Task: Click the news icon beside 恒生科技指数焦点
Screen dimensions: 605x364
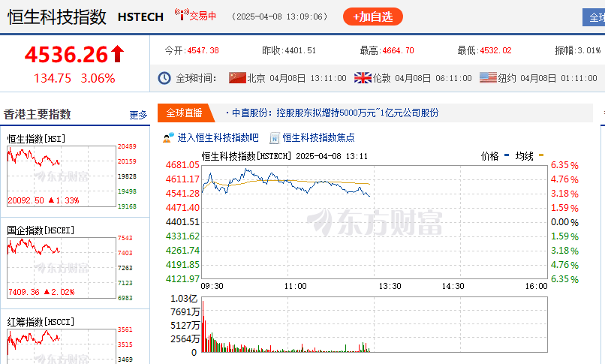Action: 274,137
